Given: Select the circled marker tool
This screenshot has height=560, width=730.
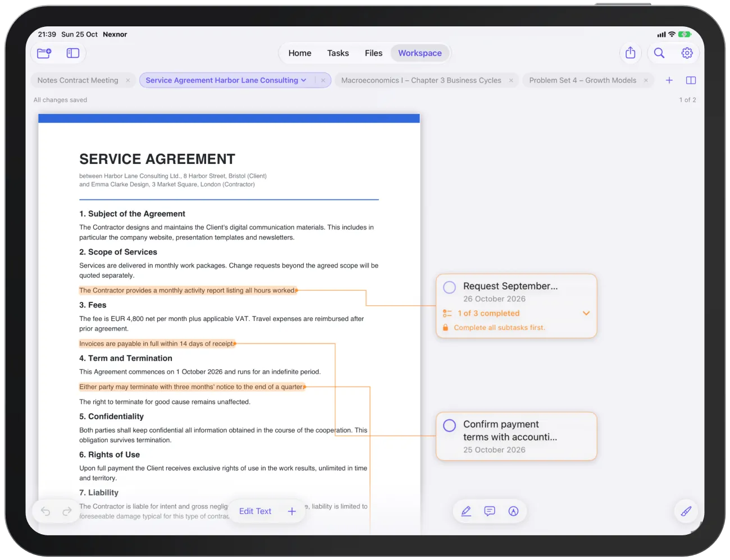Looking at the screenshot, I should pyautogui.click(x=513, y=511).
